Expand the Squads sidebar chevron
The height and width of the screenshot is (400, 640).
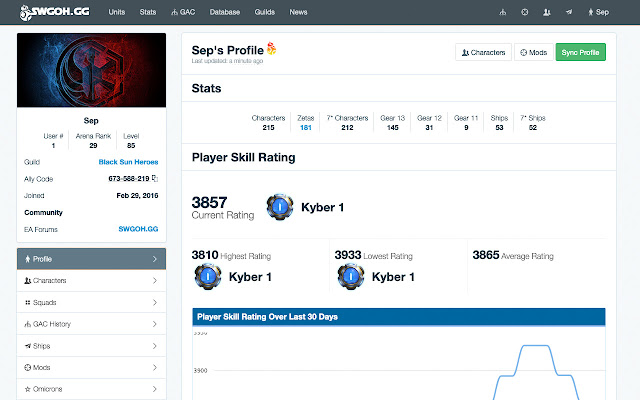coord(155,302)
